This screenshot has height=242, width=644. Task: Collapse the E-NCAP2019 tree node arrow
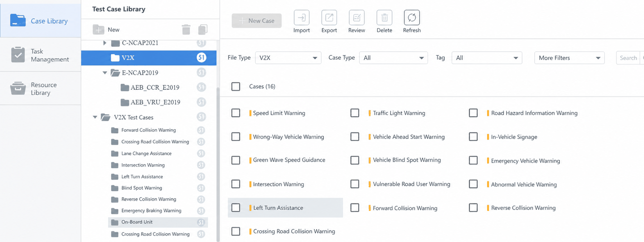(x=105, y=72)
